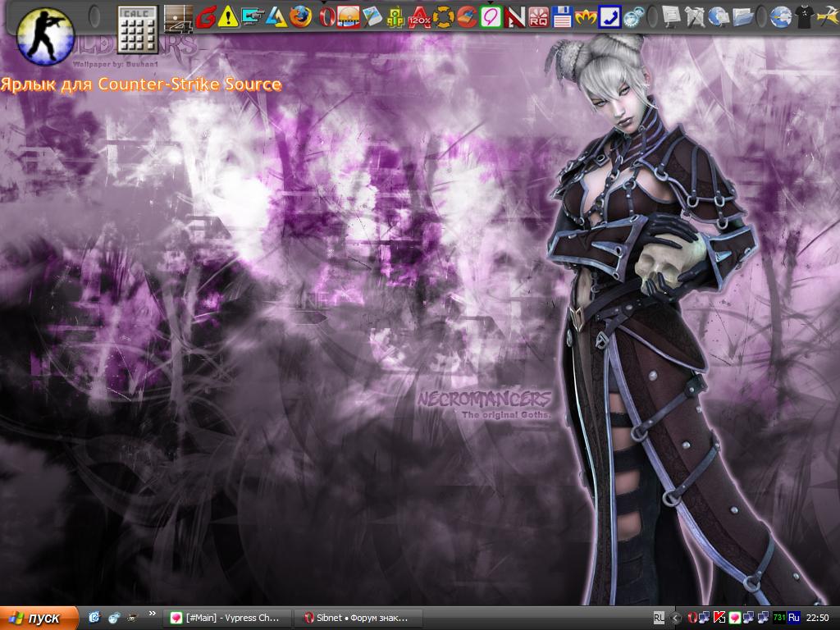This screenshot has height=630, width=840.
Task: Launch Opera browser from the dock
Action: tap(326, 17)
